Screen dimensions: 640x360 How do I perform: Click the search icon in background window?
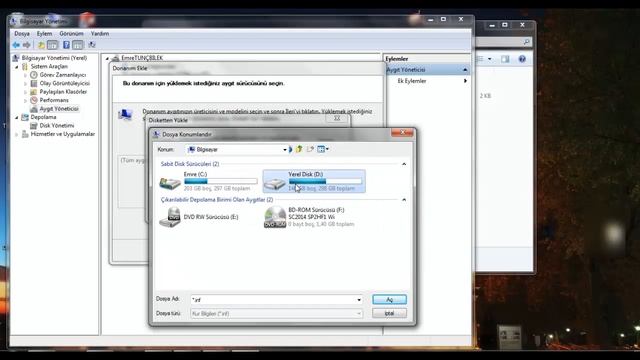527,42
